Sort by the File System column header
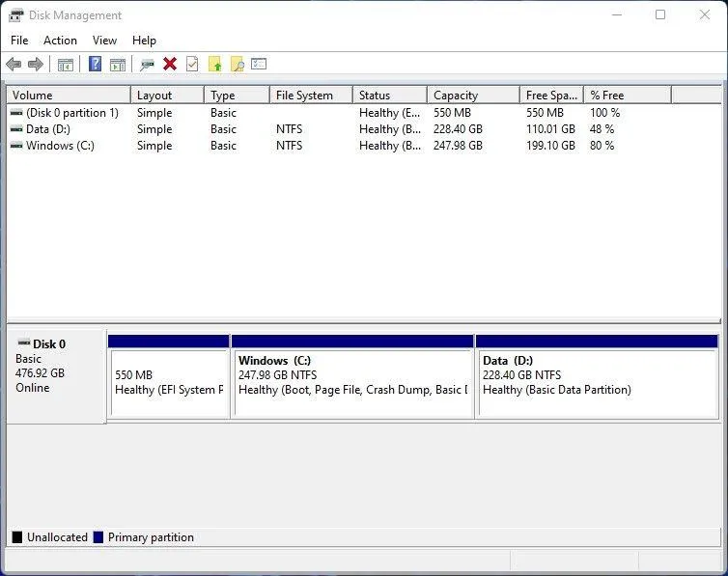Screen dimensions: 728x576 point(311,96)
